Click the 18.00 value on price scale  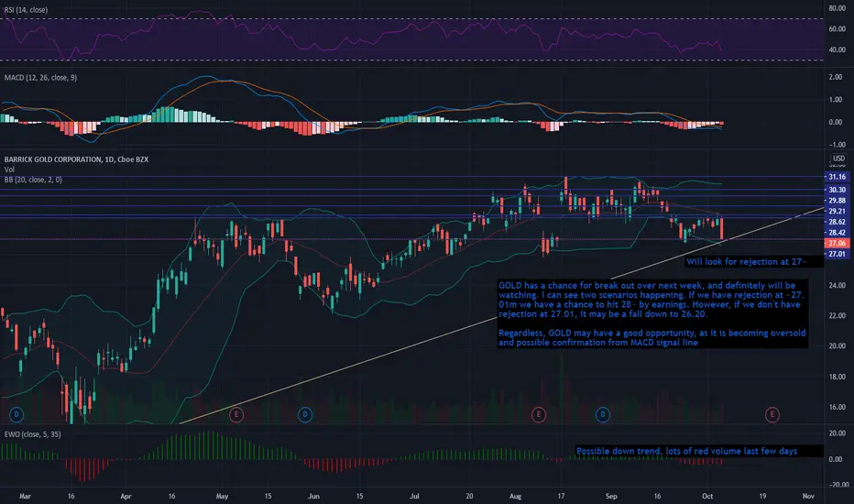(838, 377)
